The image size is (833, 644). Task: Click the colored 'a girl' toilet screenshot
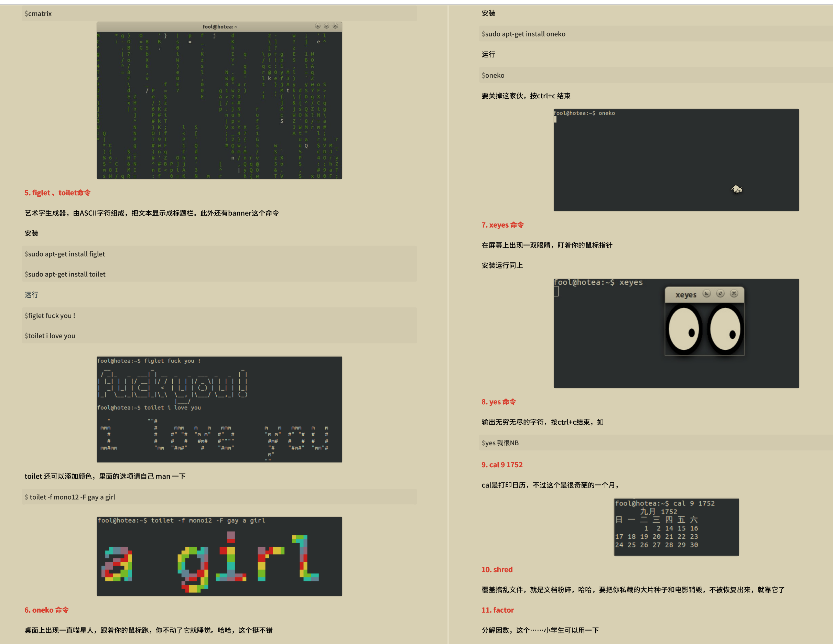219,556
